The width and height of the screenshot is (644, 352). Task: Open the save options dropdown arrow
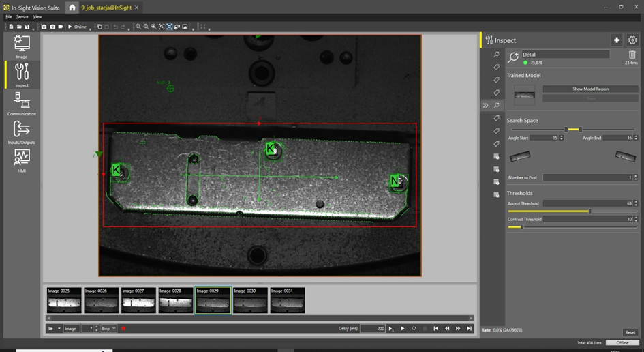click(x=33, y=29)
